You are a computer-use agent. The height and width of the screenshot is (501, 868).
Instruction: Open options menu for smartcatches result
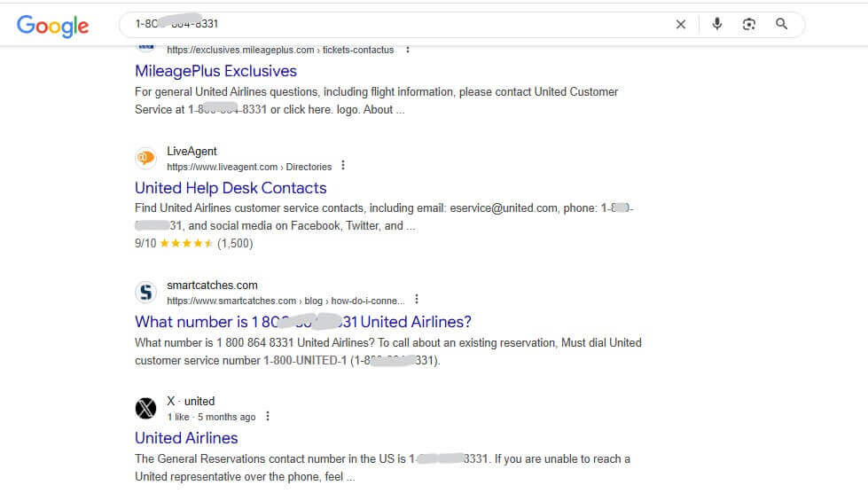(417, 299)
